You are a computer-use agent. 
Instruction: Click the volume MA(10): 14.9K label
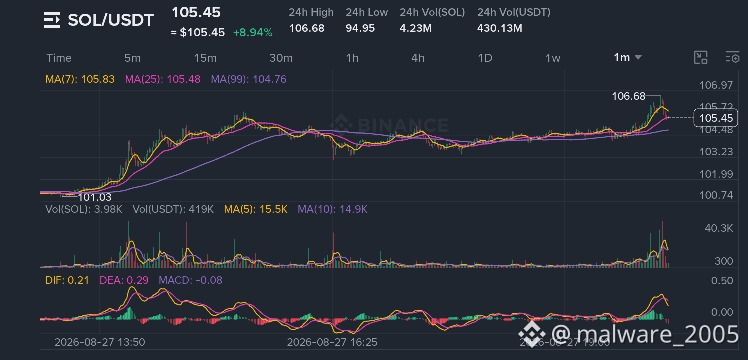click(x=332, y=209)
